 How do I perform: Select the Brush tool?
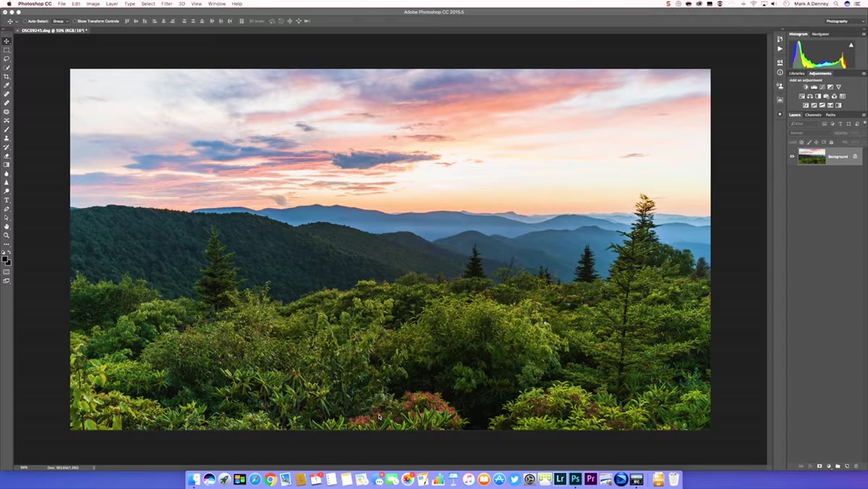point(6,129)
